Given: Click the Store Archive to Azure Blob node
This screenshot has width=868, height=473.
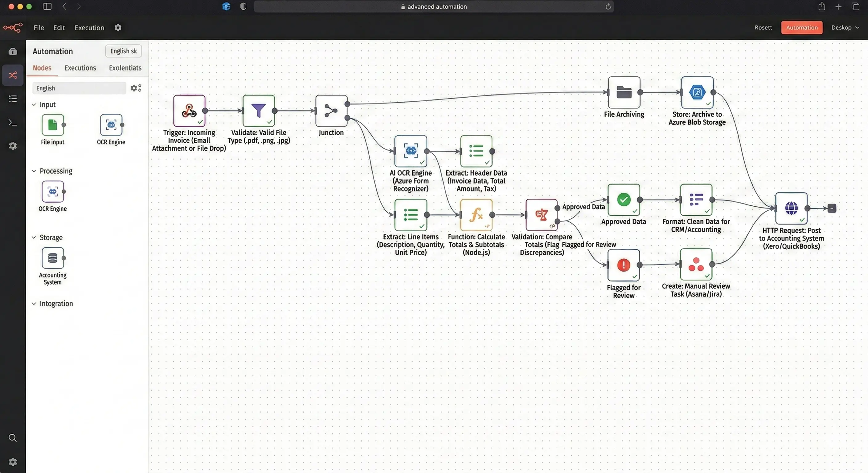Looking at the screenshot, I should 697,92.
